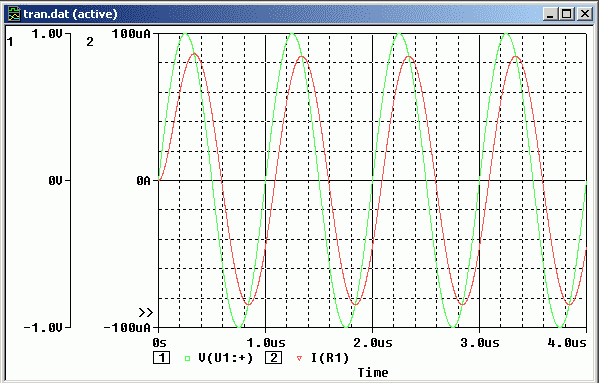Select the V(U1:+) trace label
Image resolution: width=599 pixels, height=383 pixels.
tap(226, 358)
